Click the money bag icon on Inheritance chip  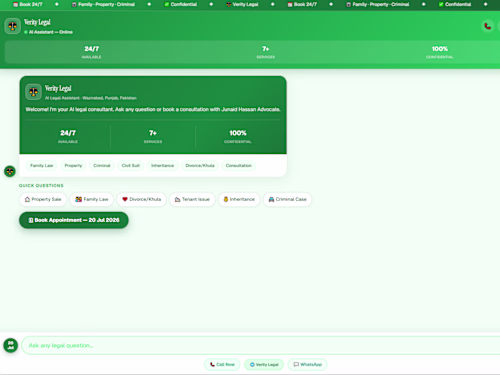[x=226, y=199]
